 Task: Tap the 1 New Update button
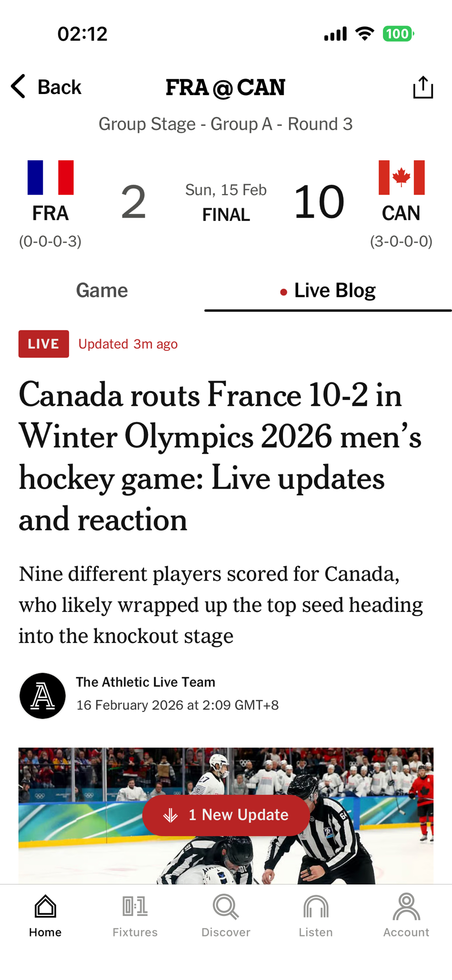226,815
